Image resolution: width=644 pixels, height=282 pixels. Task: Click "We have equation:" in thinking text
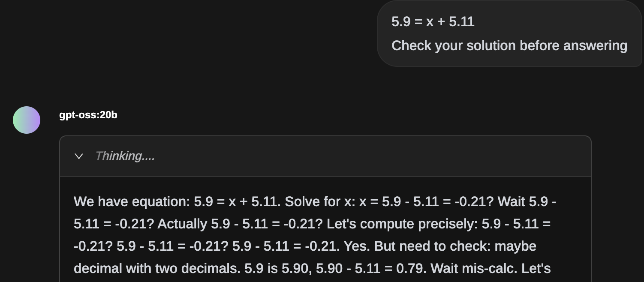click(132, 201)
